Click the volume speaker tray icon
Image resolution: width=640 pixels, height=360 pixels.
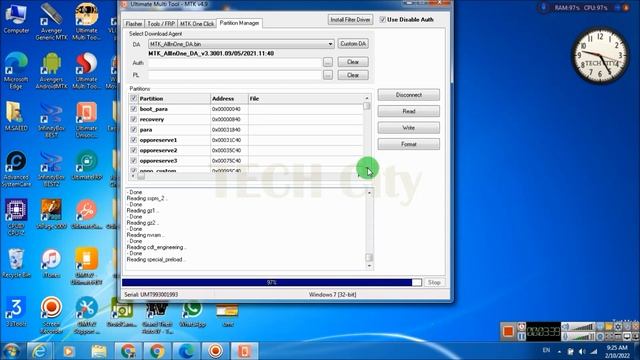tap(582, 351)
